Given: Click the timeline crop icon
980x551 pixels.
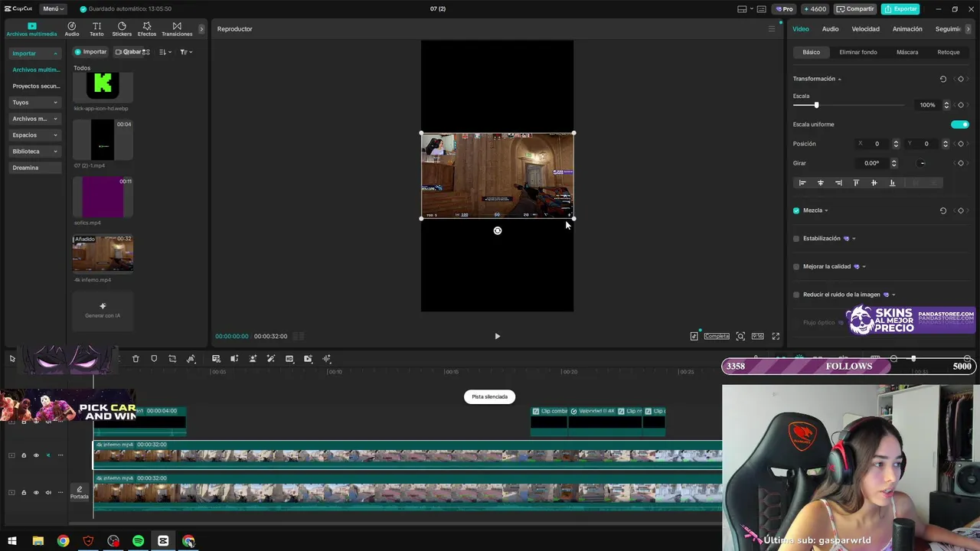Looking at the screenshot, I should tap(172, 359).
